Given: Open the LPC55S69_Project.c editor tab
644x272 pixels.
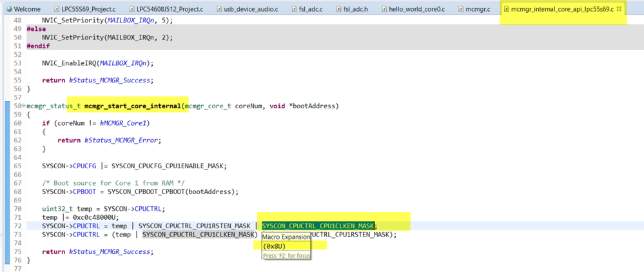Looking at the screenshot, I should (x=86, y=10).
